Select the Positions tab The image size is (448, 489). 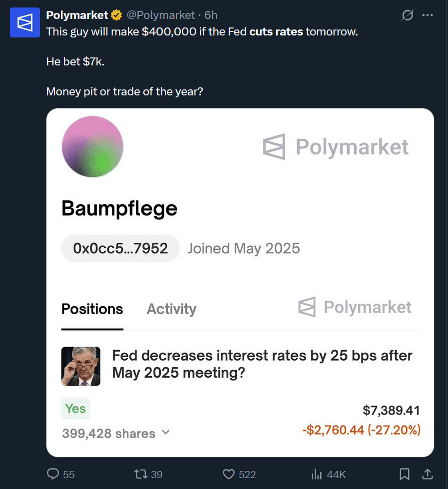click(92, 309)
